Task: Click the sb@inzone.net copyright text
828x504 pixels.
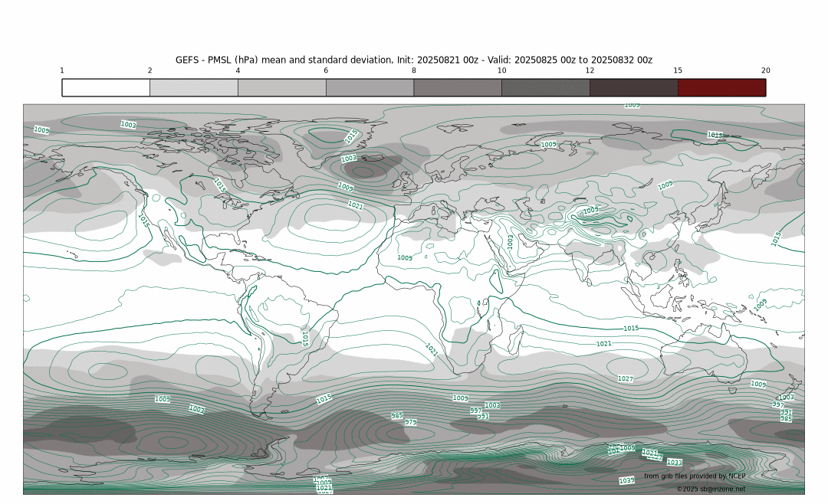Action: (711, 489)
